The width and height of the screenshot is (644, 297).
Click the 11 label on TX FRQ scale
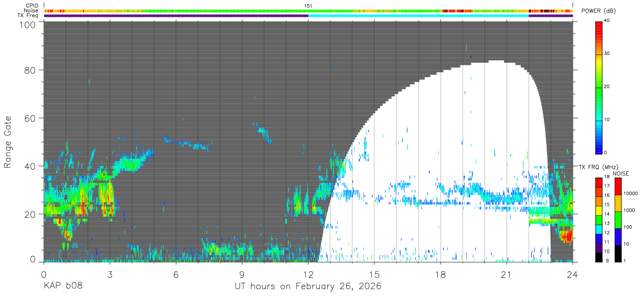(x=607, y=242)
